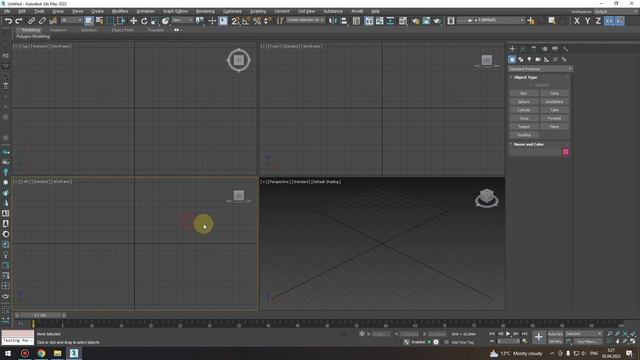Constrain to Y axis button
This screenshot has height=360, width=640.
[587, 21]
